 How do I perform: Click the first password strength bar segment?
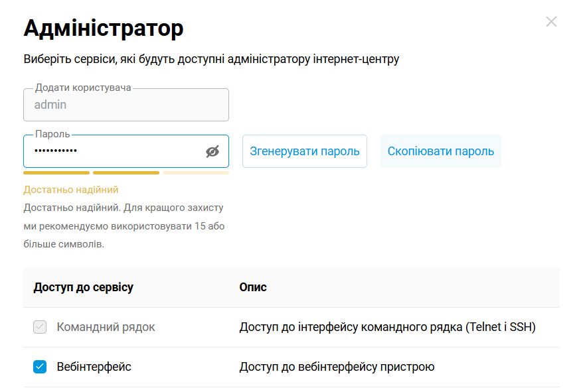coord(56,172)
